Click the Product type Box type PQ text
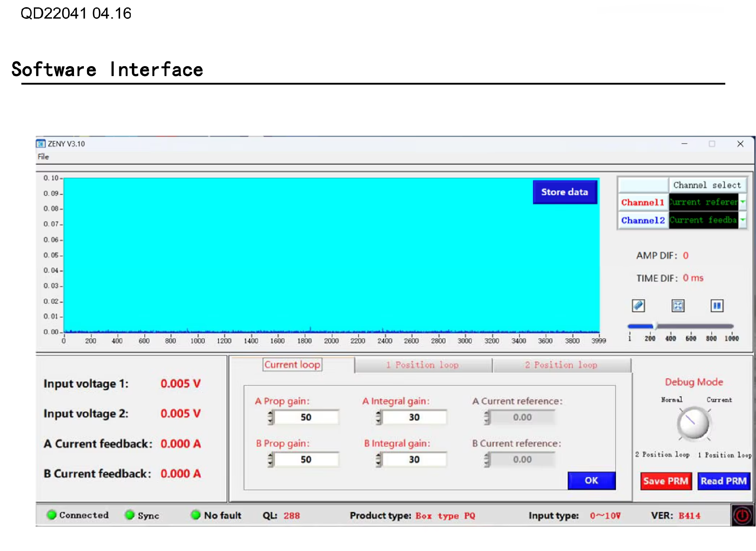Screen dimensions: 756x551 tap(445, 516)
